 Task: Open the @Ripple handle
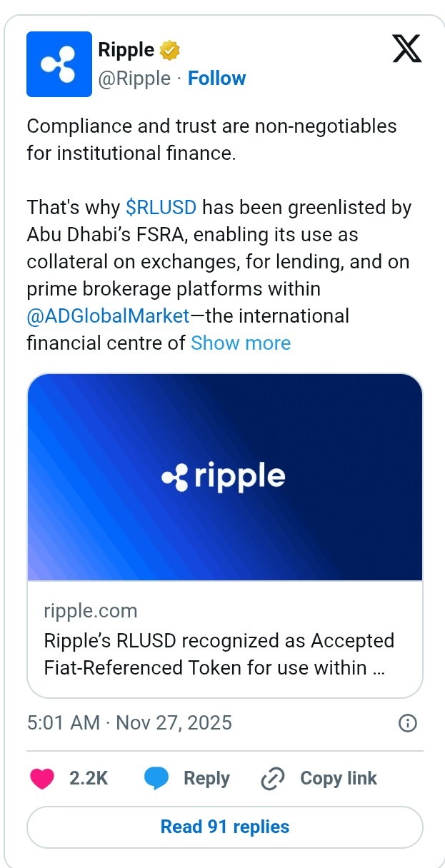(x=134, y=79)
